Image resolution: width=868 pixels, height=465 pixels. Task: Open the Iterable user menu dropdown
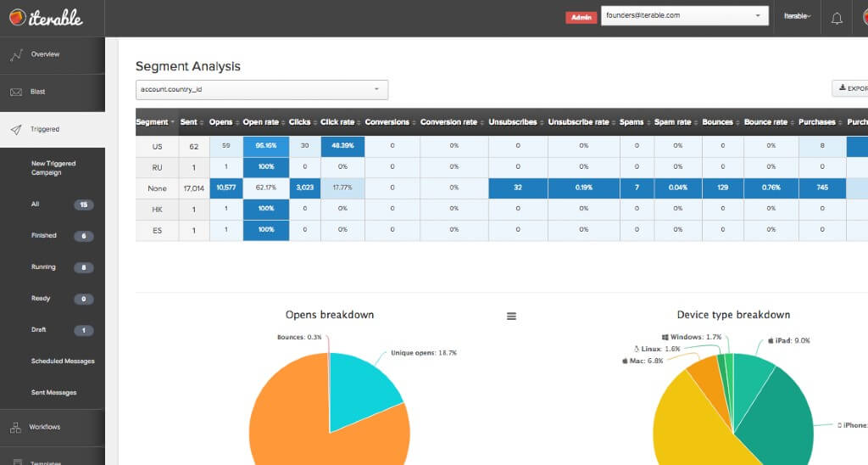pyautogui.click(x=797, y=16)
